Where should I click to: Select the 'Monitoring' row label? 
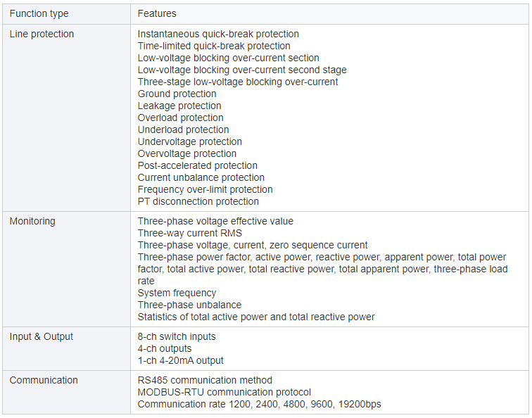tap(32, 221)
